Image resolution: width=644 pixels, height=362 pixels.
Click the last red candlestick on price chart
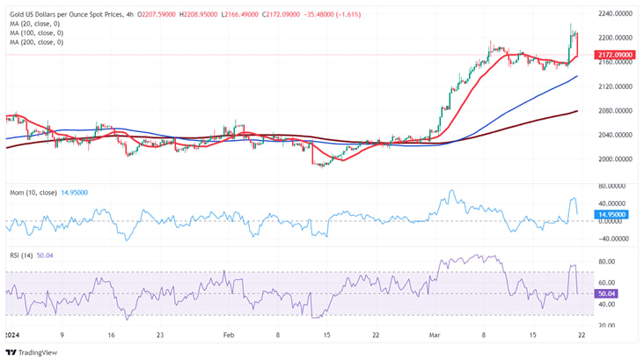click(577, 44)
